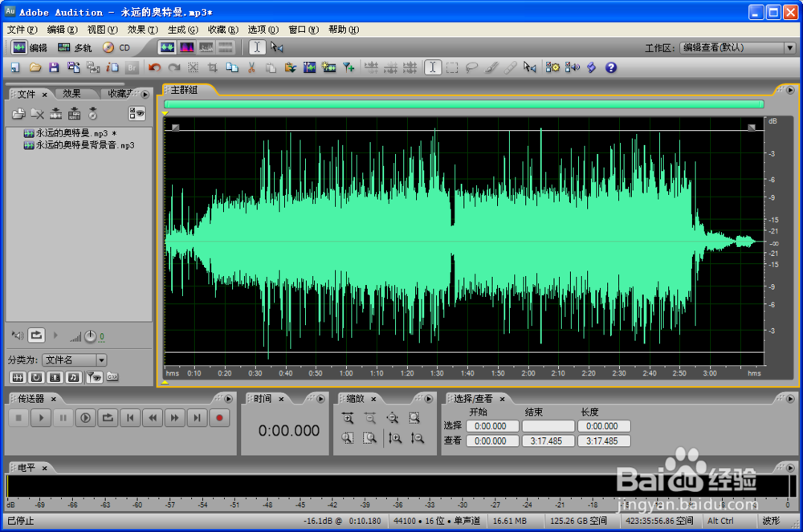The image size is (803, 532).
Task: Click Play Looped transport button
Action: coord(108,418)
